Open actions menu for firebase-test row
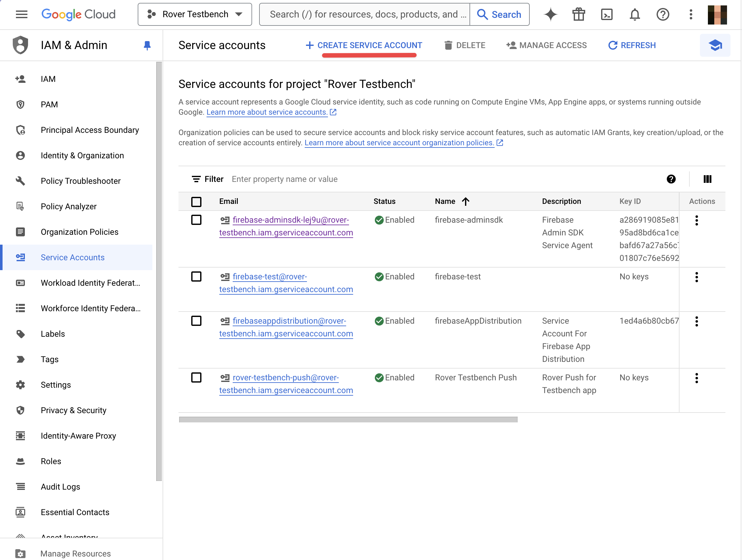 pos(697,277)
